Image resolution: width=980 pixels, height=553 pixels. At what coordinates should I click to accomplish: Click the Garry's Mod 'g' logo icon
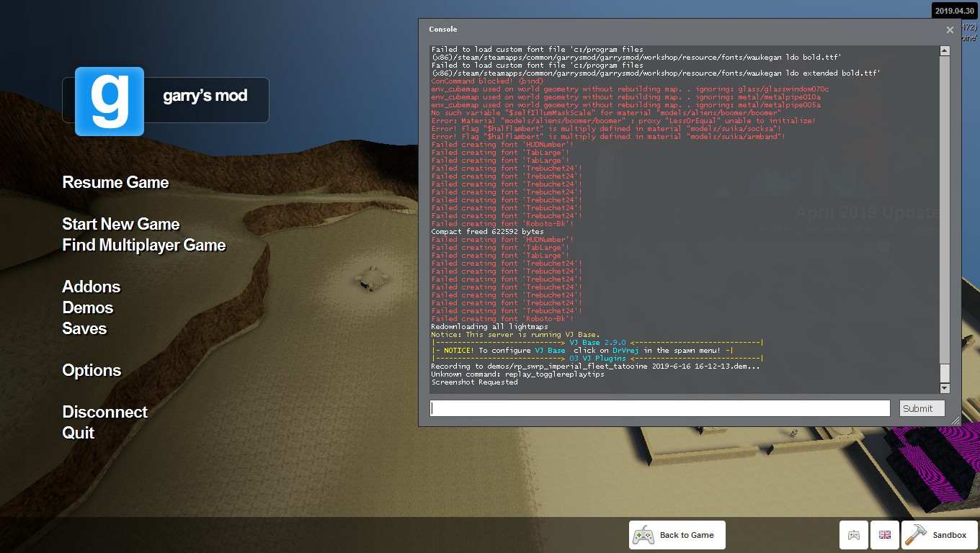pyautogui.click(x=110, y=102)
